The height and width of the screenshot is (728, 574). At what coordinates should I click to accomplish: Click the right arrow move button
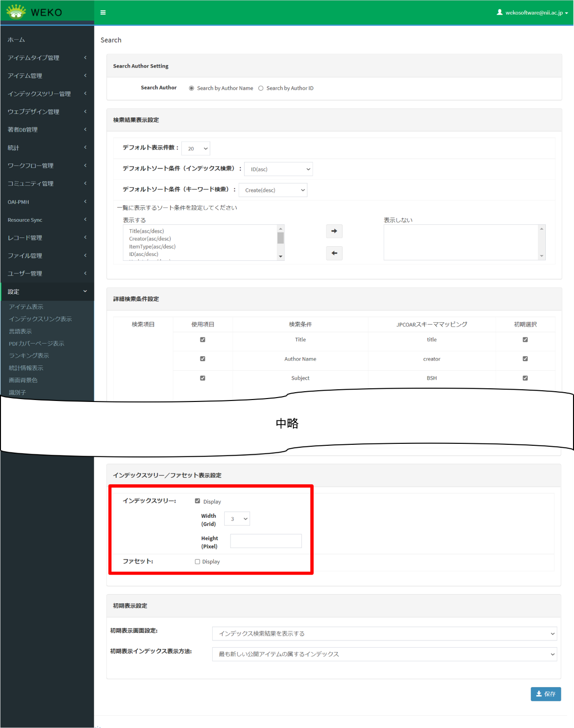click(x=334, y=231)
